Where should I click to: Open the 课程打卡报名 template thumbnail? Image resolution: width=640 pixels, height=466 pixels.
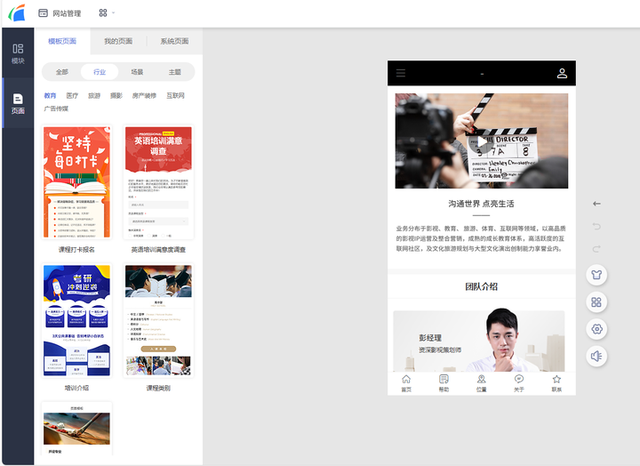pyautogui.click(x=77, y=182)
